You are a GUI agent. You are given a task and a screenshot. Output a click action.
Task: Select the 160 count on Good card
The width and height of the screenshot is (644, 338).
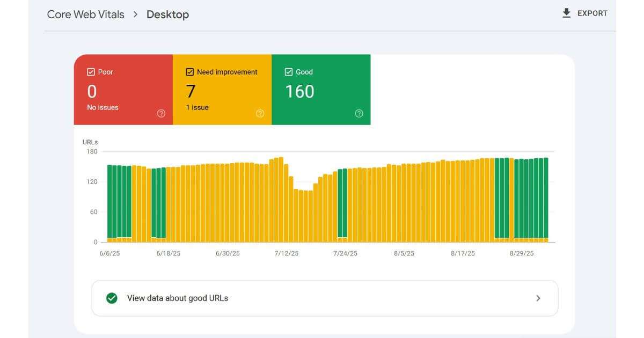[299, 92]
